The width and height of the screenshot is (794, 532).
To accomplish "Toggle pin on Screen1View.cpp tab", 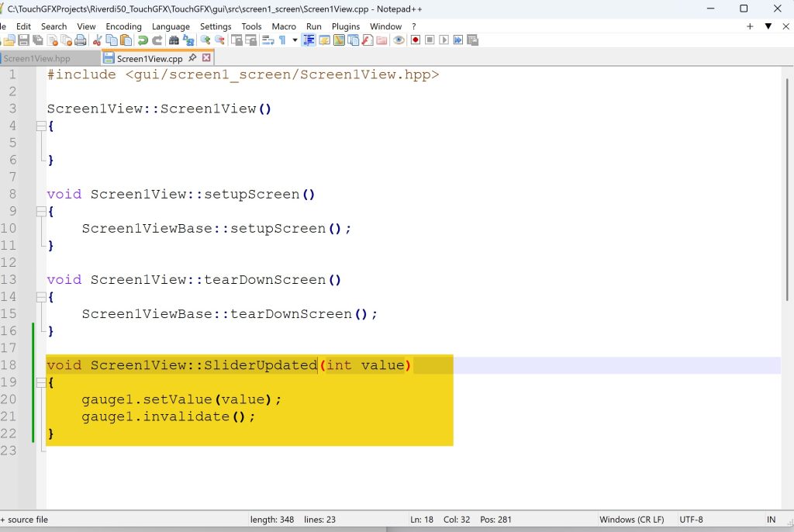I will point(192,58).
